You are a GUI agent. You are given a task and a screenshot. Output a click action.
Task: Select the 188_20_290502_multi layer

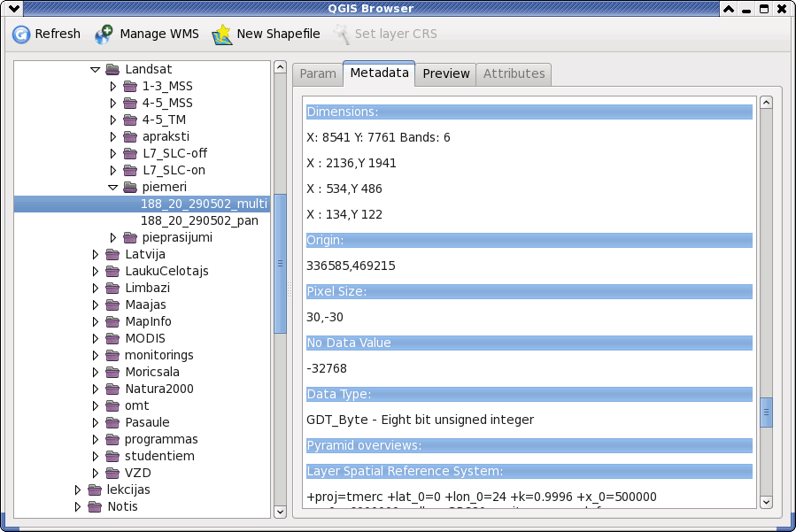pos(204,204)
